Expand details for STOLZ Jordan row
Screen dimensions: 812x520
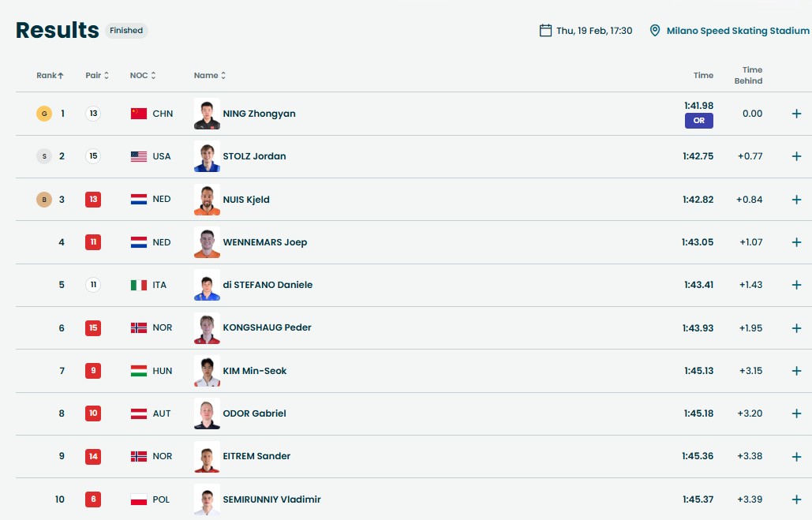pyautogui.click(x=796, y=156)
